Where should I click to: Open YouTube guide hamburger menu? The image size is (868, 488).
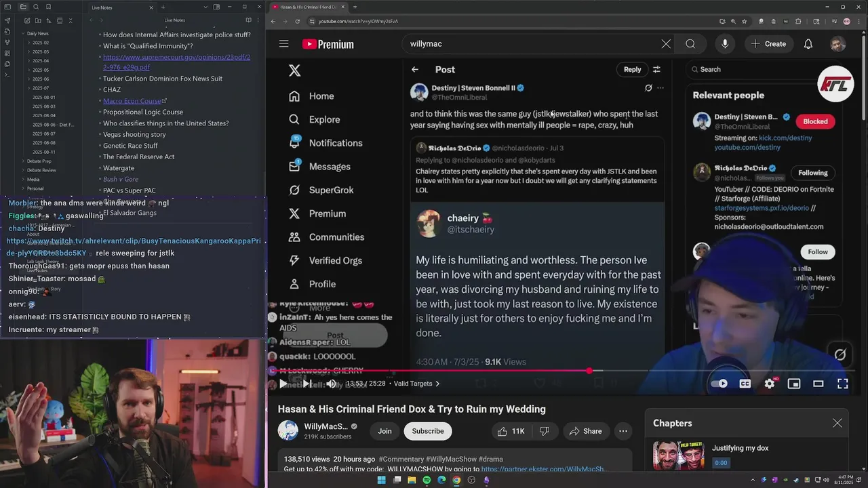(283, 44)
